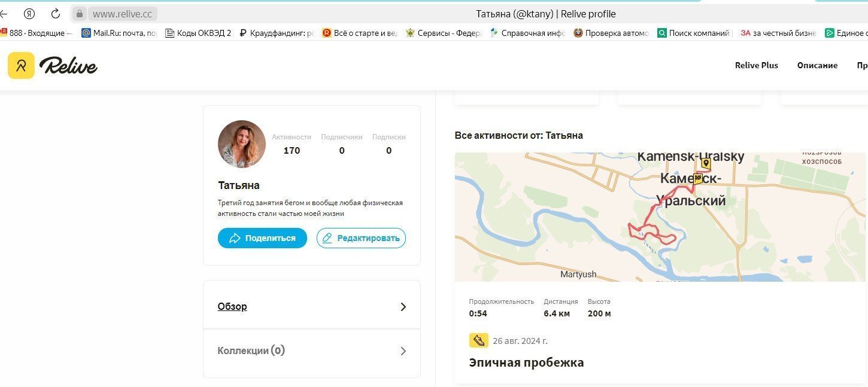868x387 pixels.
Task: Click the profile bio text about running
Action: tap(310, 208)
